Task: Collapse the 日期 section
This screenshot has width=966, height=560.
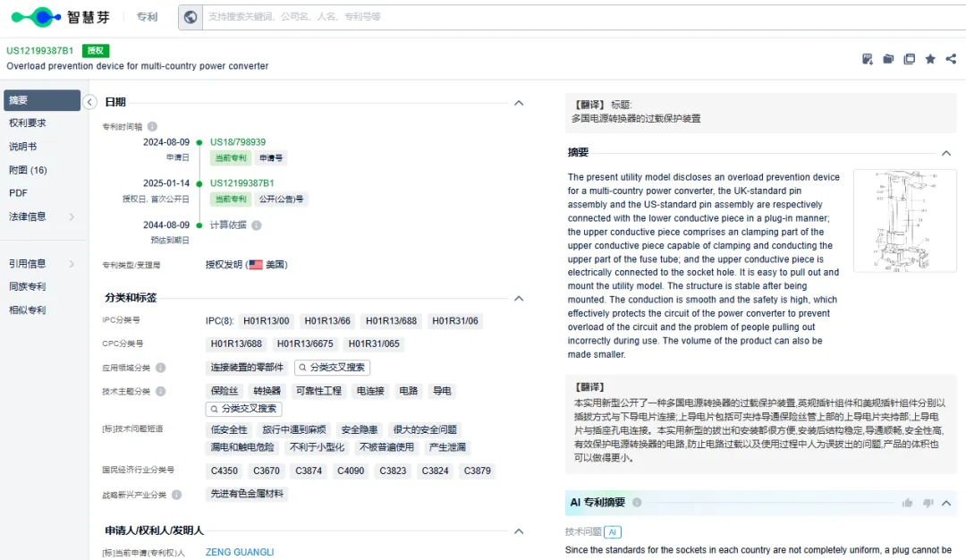Action: point(519,103)
